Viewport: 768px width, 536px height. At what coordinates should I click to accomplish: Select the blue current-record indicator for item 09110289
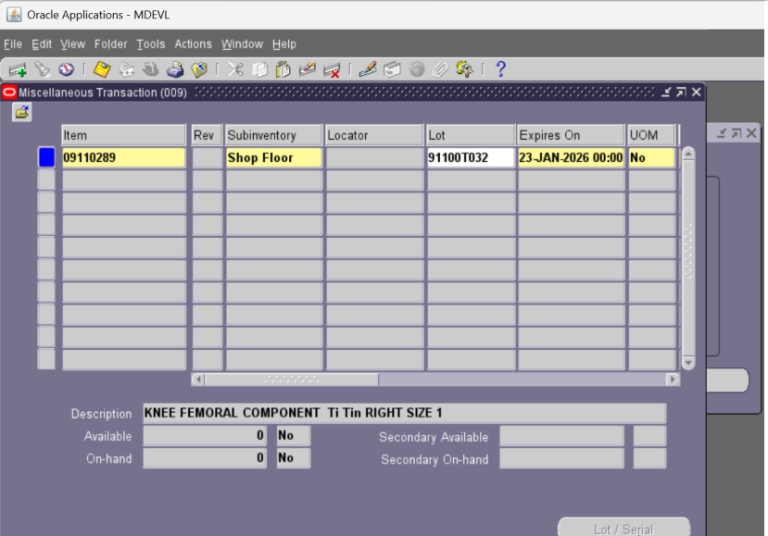click(x=47, y=157)
